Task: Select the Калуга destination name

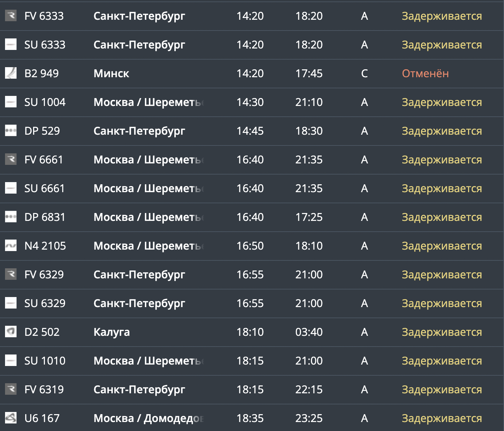Action: point(112,332)
